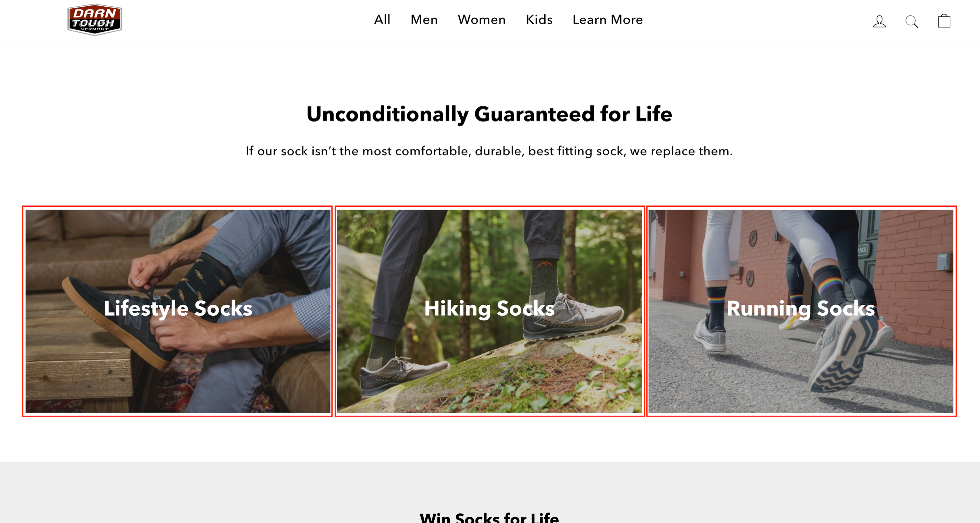This screenshot has height=523, width=980.
Task: Click the gray trail shoe on the rock
Action: tap(572, 318)
